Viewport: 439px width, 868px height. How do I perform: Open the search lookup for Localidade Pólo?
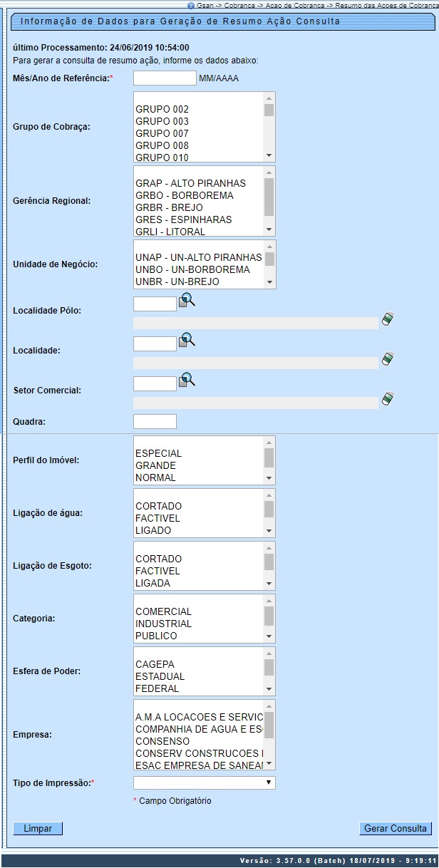click(x=187, y=301)
